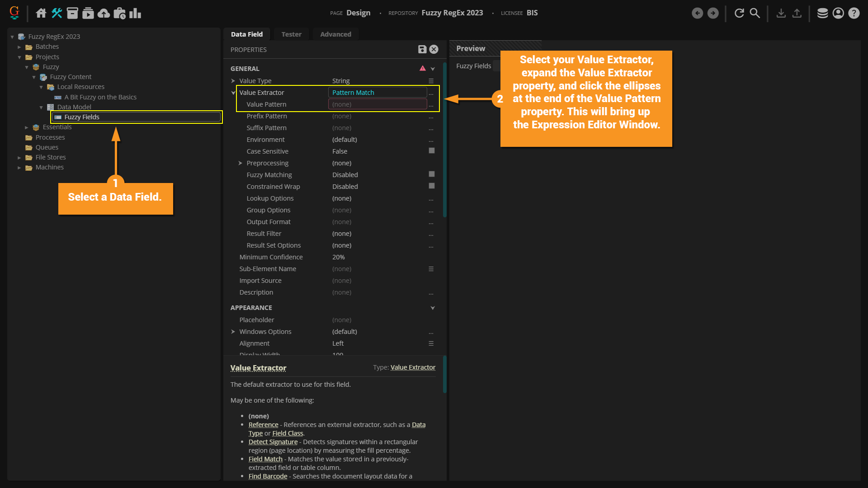Toggle the Constrained Wrap checkbox
The image size is (868, 488).
click(431, 186)
